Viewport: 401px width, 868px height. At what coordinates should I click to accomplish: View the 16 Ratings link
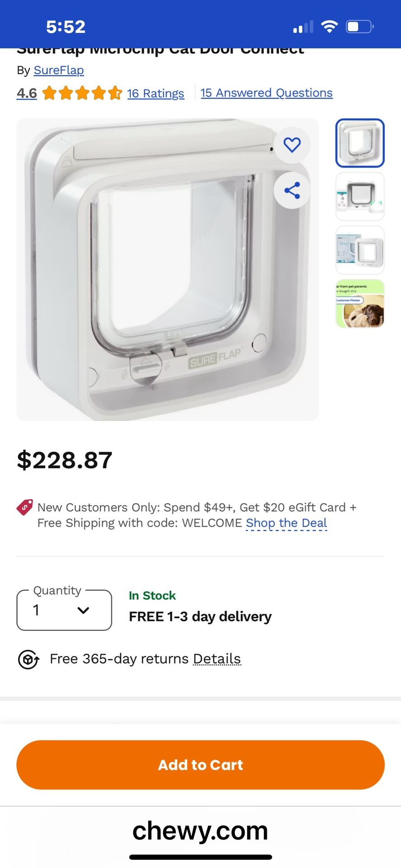(156, 93)
